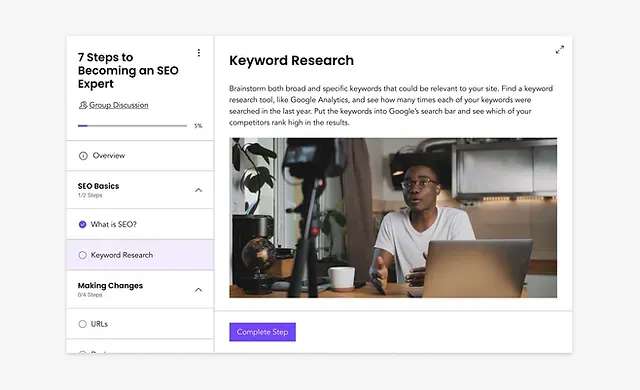
Task: Click the course progress bar
Action: click(x=132, y=126)
